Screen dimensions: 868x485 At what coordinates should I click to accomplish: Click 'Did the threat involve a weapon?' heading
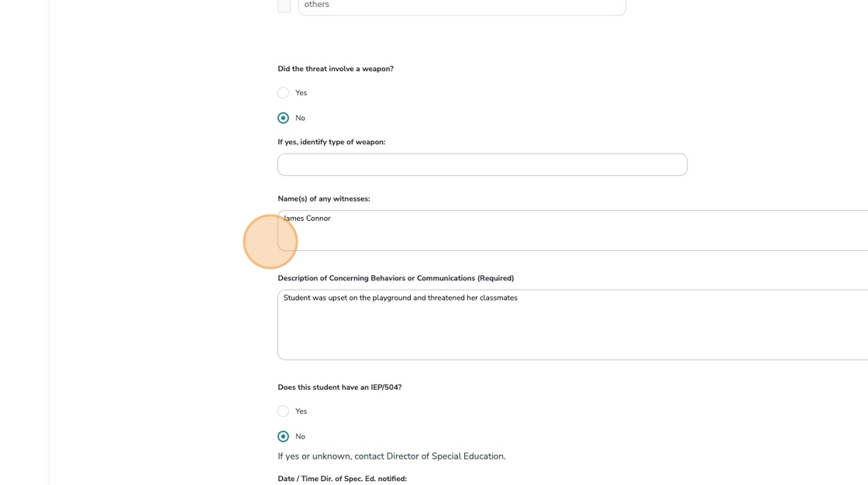point(336,69)
